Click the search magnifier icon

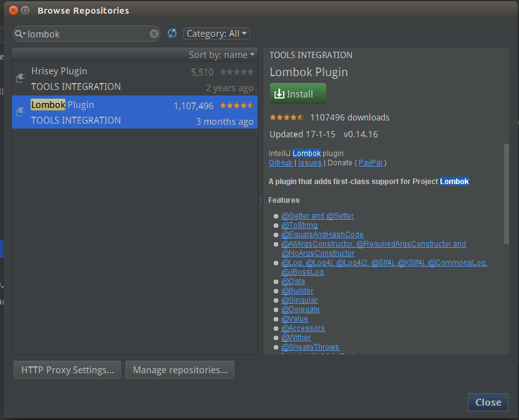pos(20,34)
